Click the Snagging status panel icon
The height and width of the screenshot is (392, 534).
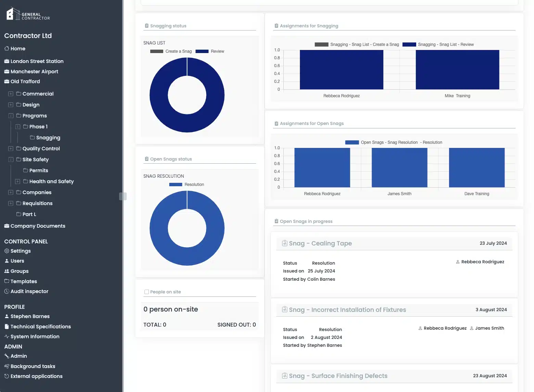[x=147, y=26]
